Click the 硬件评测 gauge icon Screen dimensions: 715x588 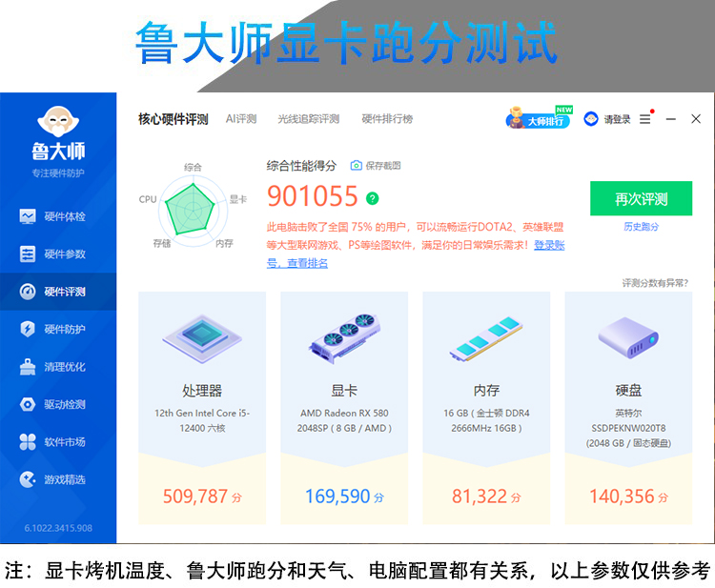pos(28,292)
